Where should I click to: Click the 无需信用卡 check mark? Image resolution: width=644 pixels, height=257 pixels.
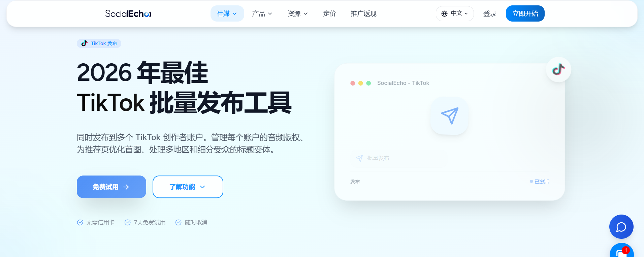pos(80,222)
